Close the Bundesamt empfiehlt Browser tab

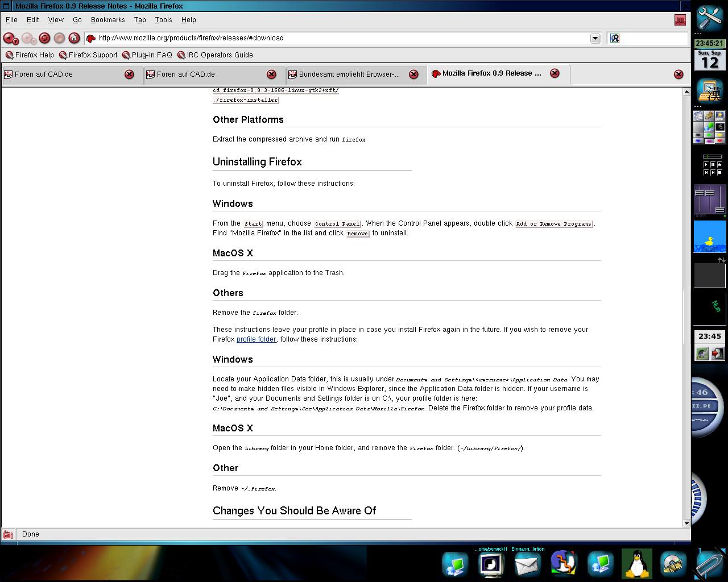click(413, 74)
